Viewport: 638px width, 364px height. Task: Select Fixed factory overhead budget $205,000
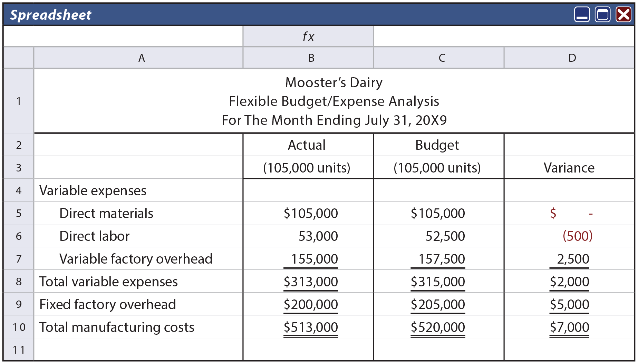pos(438,304)
